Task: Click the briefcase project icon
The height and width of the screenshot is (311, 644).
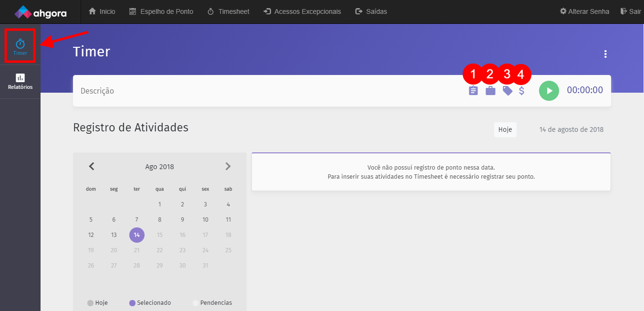Action: [490, 91]
